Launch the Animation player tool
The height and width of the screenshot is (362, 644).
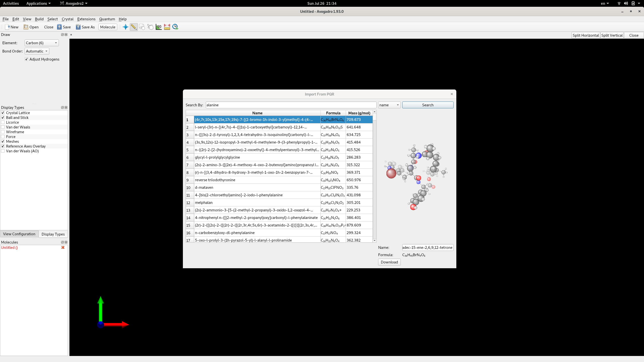(x=175, y=27)
